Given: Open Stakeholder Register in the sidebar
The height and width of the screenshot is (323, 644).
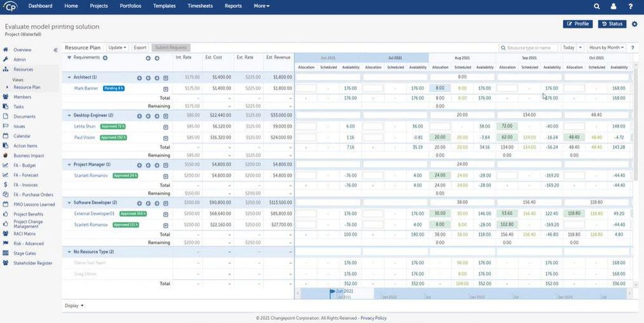Looking at the screenshot, I should (x=33, y=263).
